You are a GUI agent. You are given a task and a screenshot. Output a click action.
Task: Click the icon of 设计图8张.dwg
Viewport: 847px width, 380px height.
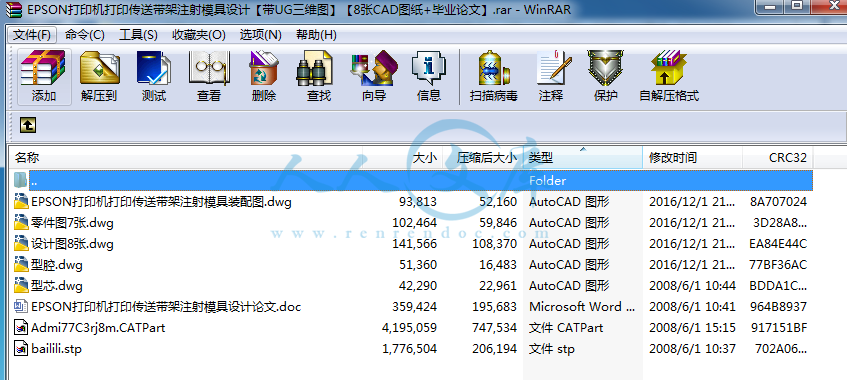tap(21, 243)
